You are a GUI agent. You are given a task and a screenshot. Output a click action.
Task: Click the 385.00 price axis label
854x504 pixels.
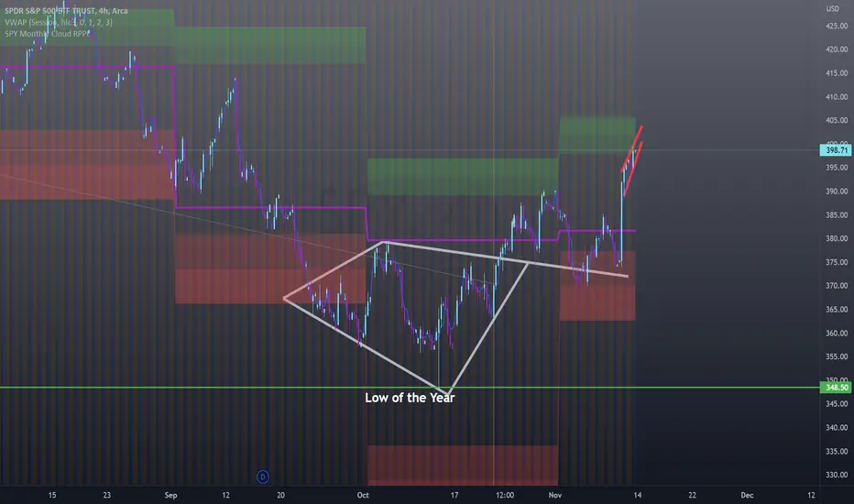pyautogui.click(x=837, y=214)
